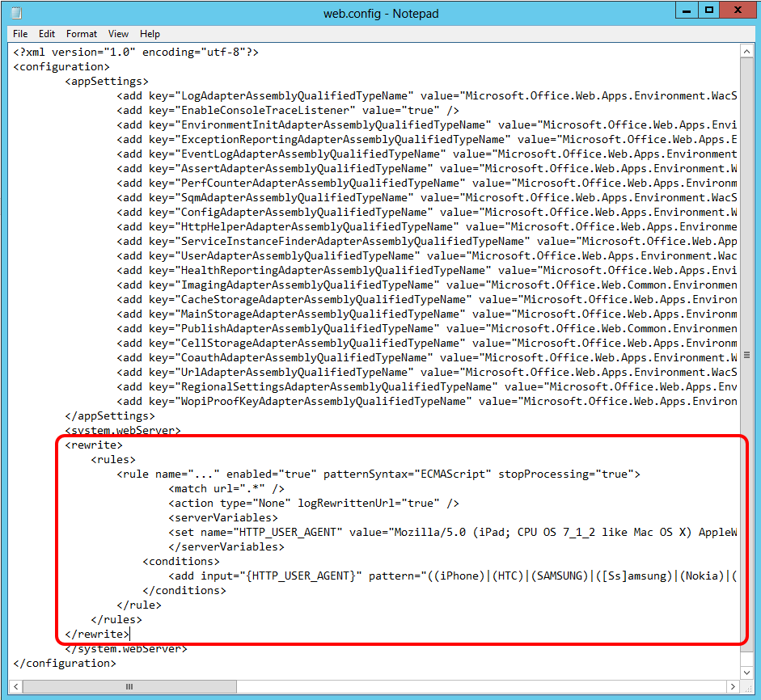Screen dimensions: 761x700
Task: Click the UrlAdapterAssemblyQualifiedTypeName line
Action: pos(427,372)
